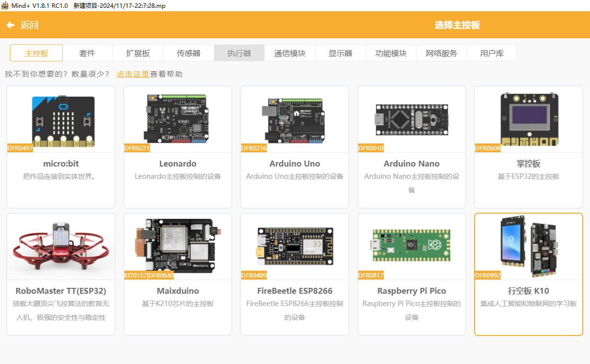Viewport: 590px width, 364px height.
Task: Click the DFR0817 product code tag
Action: 371,276
